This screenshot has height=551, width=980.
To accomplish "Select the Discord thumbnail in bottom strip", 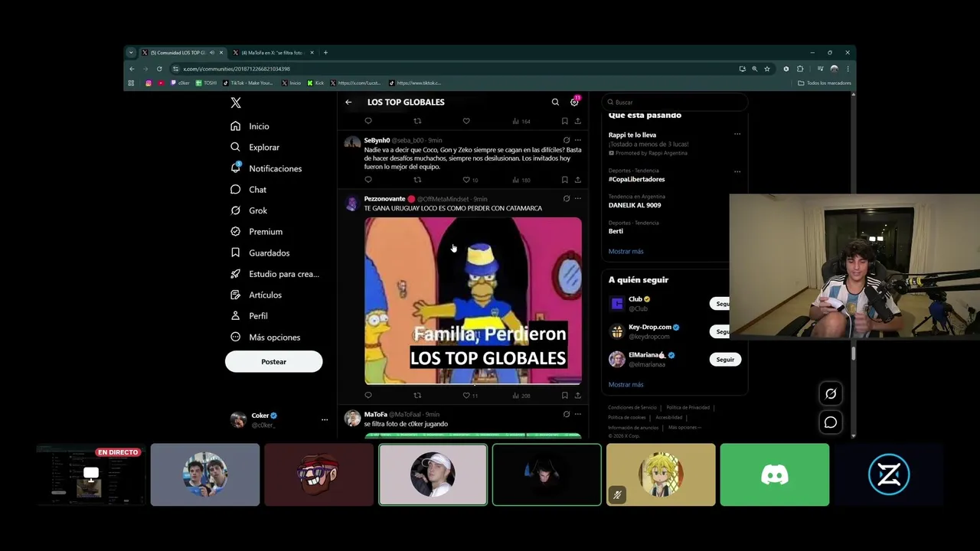I will coord(775,474).
